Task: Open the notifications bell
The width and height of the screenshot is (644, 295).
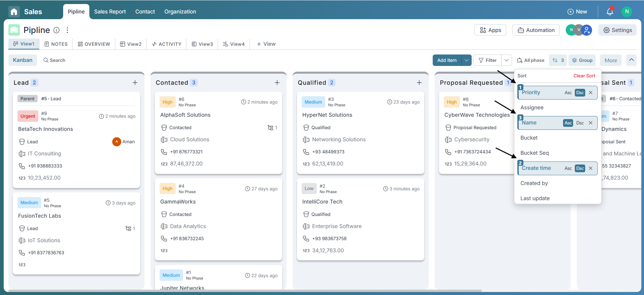Action: (610, 12)
